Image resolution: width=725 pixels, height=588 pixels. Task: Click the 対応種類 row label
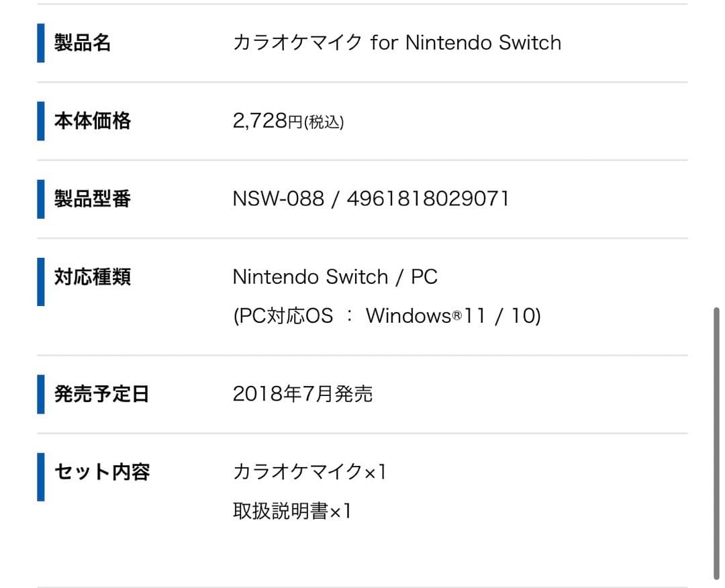click(93, 277)
